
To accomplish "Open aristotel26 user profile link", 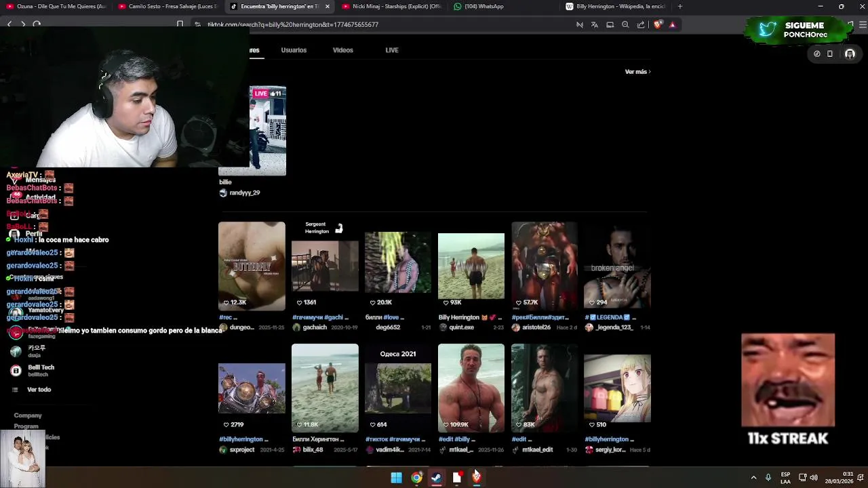I will [538, 327].
